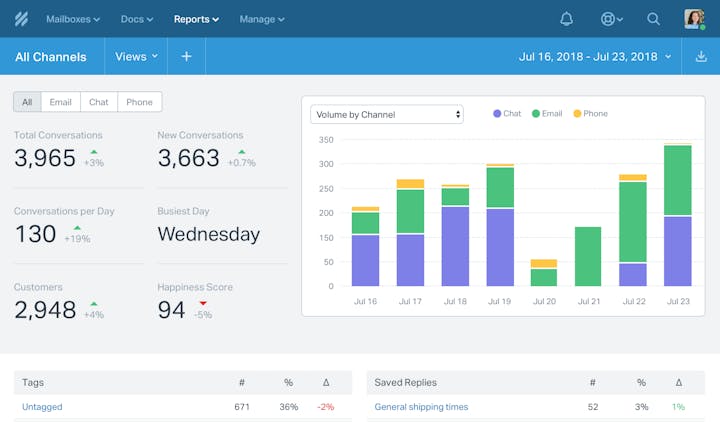Switch filter to Phone channel
720x422 pixels.
(x=139, y=102)
